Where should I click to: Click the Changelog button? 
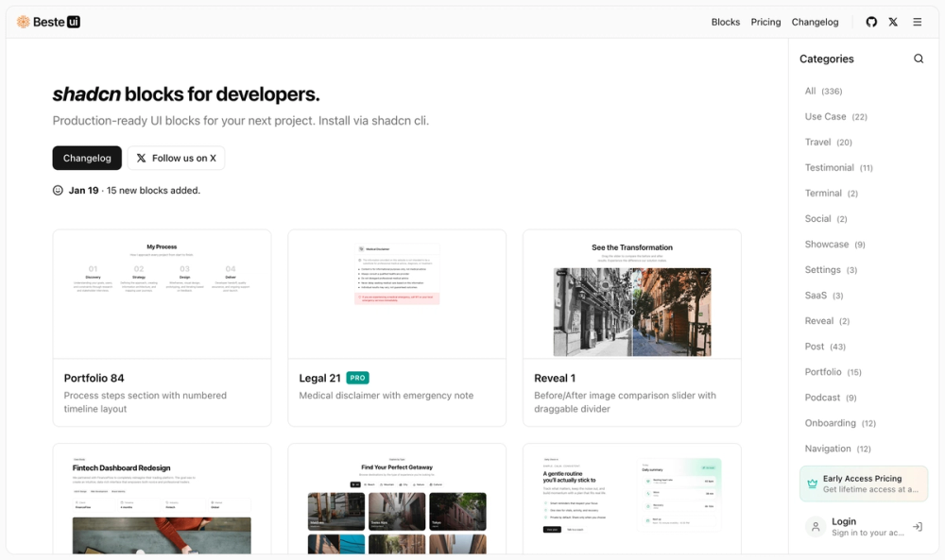click(87, 158)
